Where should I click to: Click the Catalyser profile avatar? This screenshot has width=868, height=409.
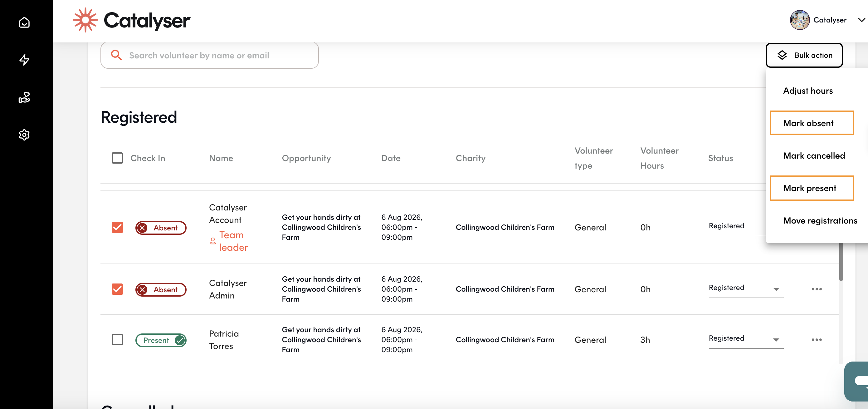(x=800, y=20)
